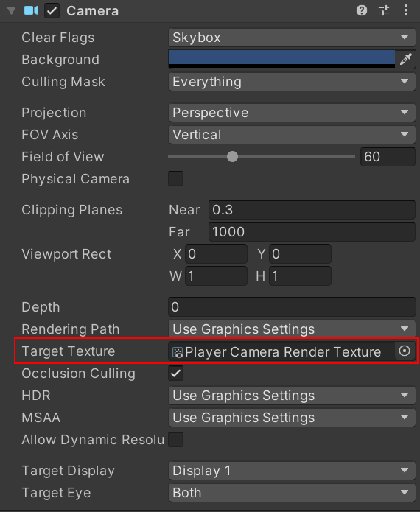Disable the Camera component checkbox

52,11
